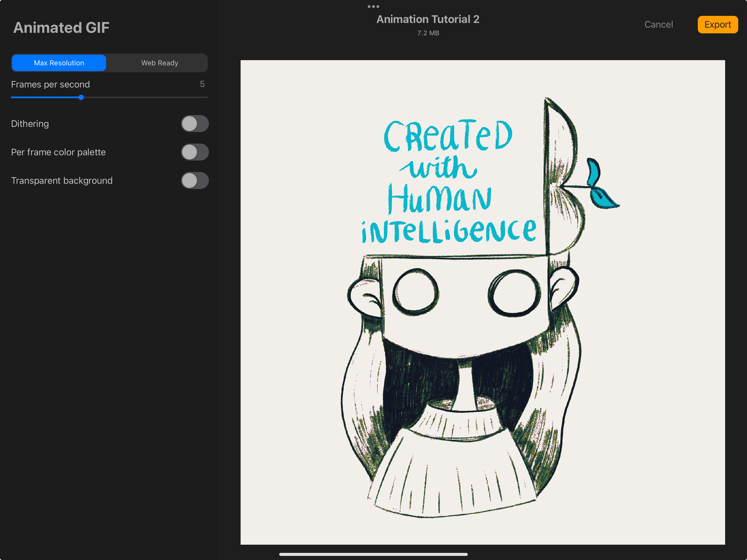Enable the Dithering switch
This screenshot has height=560, width=747.
tap(195, 124)
